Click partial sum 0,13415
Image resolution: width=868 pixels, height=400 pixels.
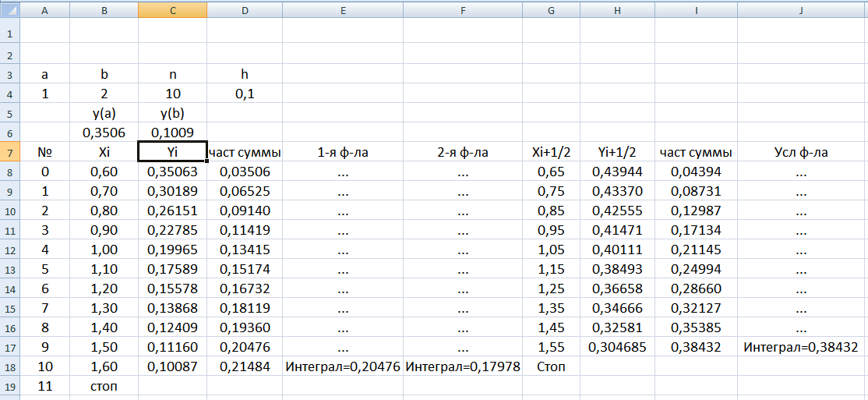(245, 250)
